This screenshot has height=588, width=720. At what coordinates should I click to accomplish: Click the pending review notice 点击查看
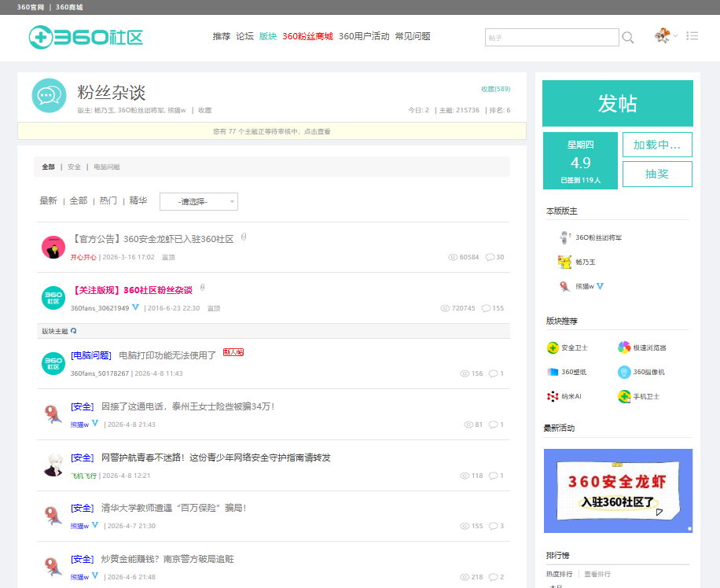317,131
